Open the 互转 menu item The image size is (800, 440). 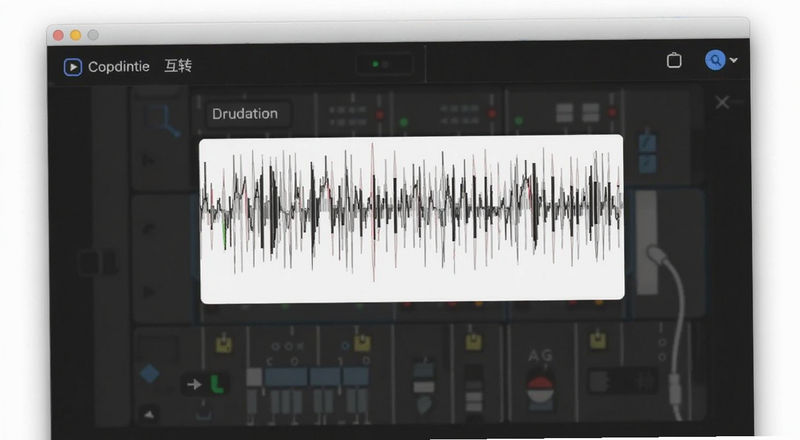178,66
